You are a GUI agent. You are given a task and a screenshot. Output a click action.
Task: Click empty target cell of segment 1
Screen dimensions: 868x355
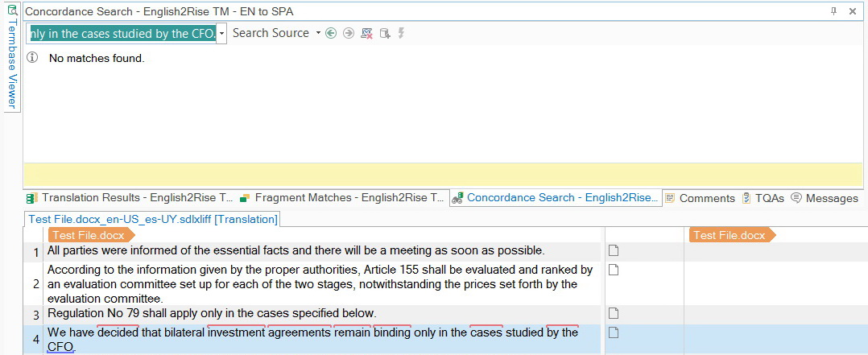776,252
